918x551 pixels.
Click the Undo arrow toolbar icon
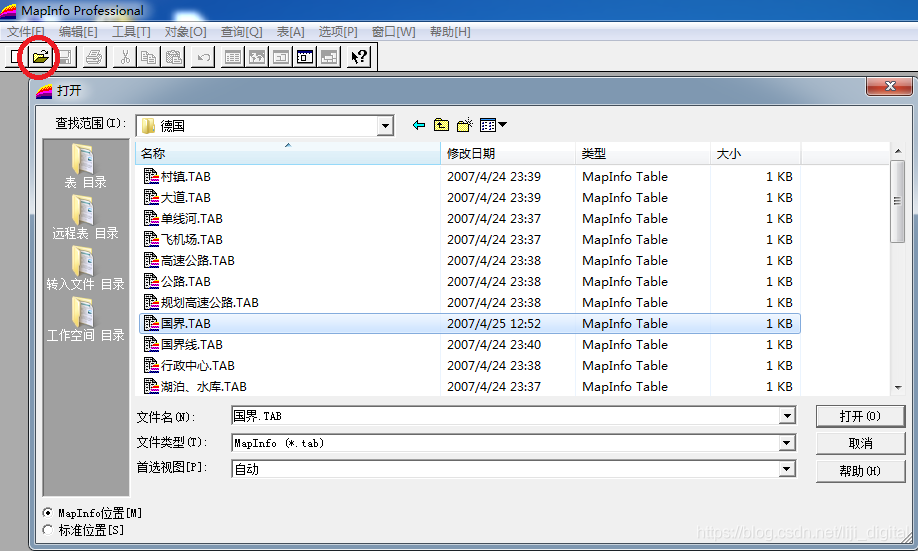[x=203, y=57]
